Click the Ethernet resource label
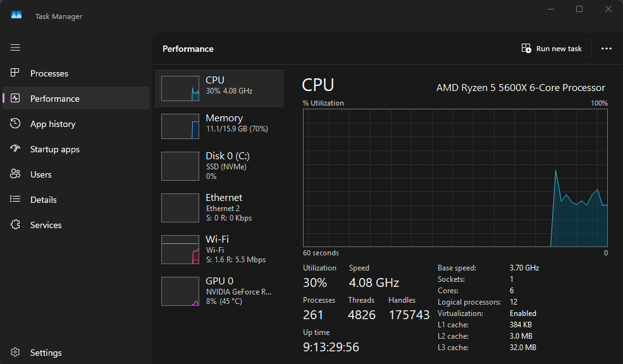 [224, 197]
